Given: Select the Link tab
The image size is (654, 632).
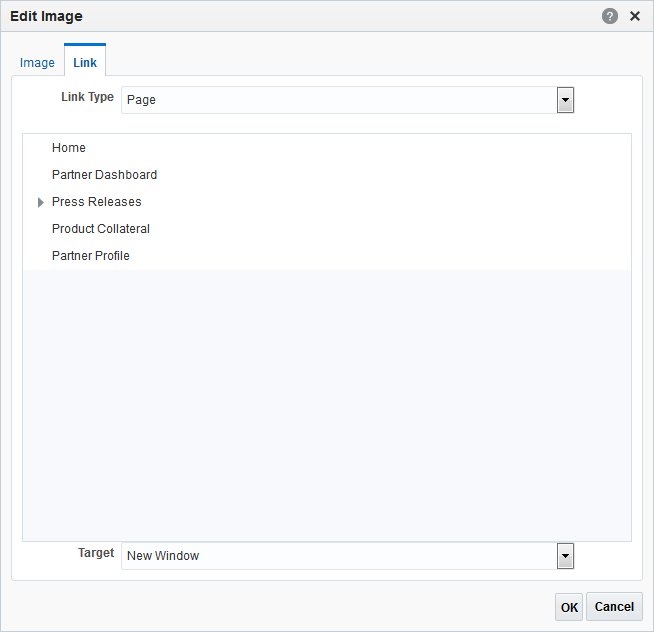Looking at the screenshot, I should pos(85,63).
